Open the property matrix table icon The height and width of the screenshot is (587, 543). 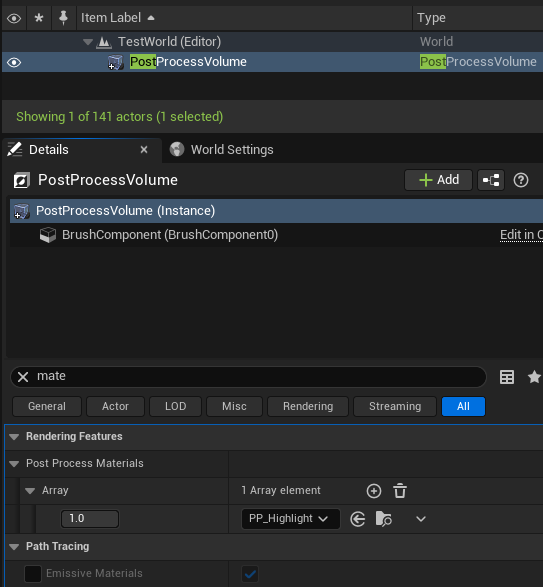[x=507, y=377]
